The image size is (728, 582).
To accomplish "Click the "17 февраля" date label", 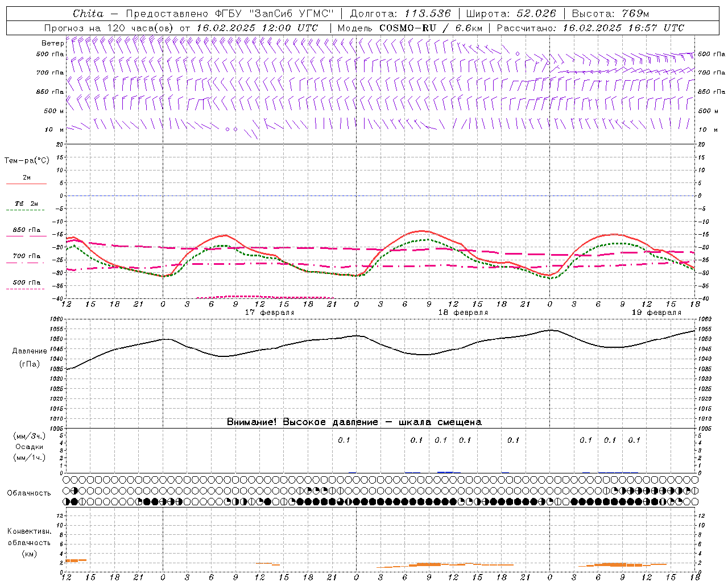I will click(270, 313).
